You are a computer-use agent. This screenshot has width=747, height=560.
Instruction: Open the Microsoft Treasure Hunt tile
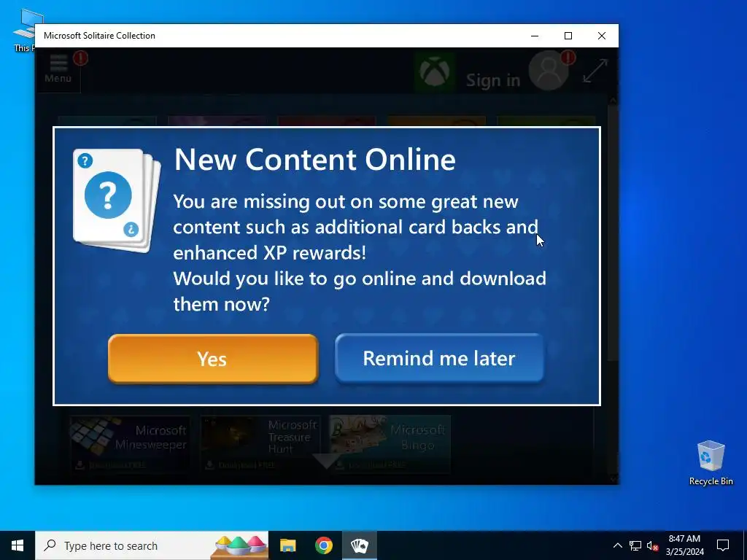(x=260, y=444)
